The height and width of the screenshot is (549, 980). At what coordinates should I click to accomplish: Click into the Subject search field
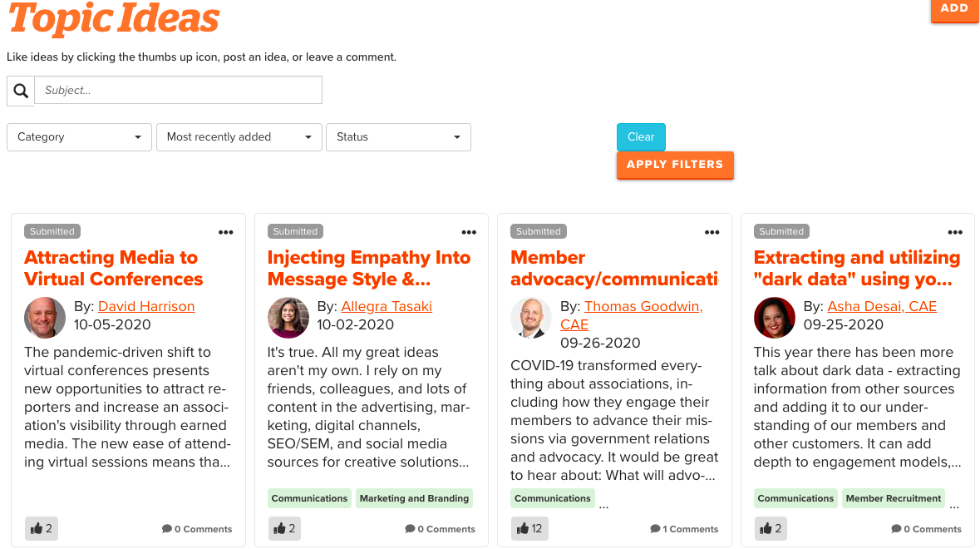point(178,91)
